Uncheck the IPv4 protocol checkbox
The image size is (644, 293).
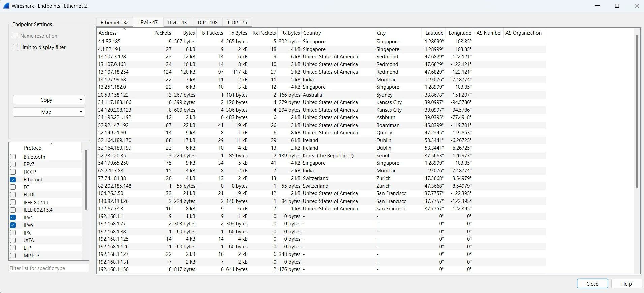13,217
